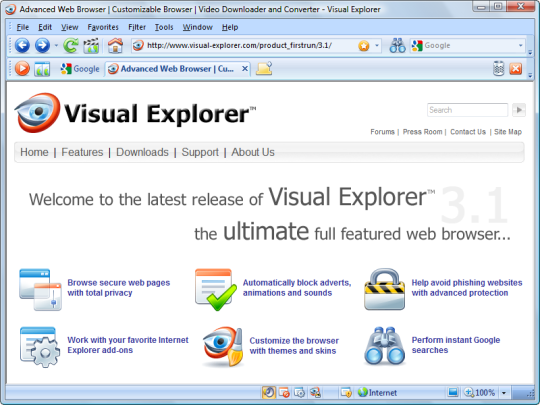The width and height of the screenshot is (540, 405).
Task: Click the orange play button icon
Action: click(22, 69)
